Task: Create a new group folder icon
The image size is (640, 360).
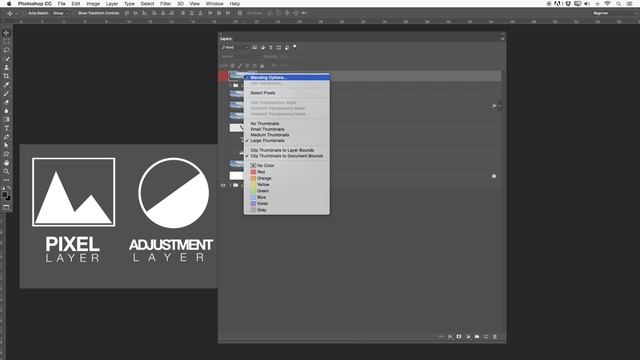Action: (x=477, y=337)
